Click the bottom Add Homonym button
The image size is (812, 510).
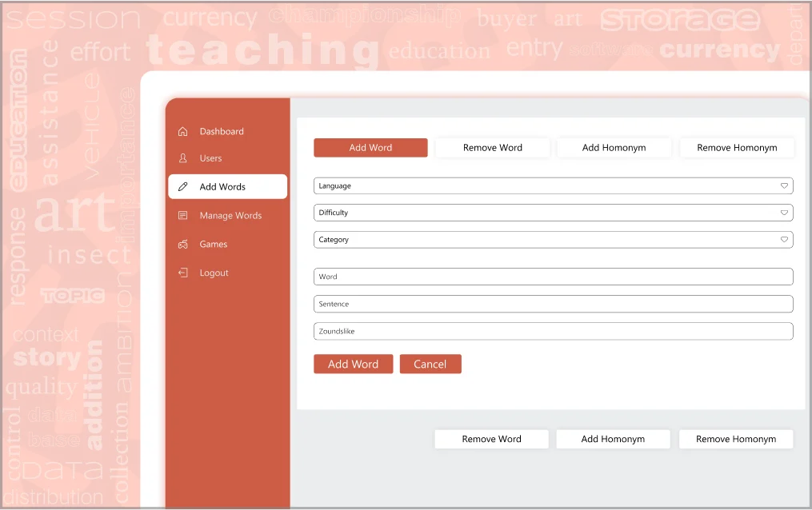[x=613, y=439]
